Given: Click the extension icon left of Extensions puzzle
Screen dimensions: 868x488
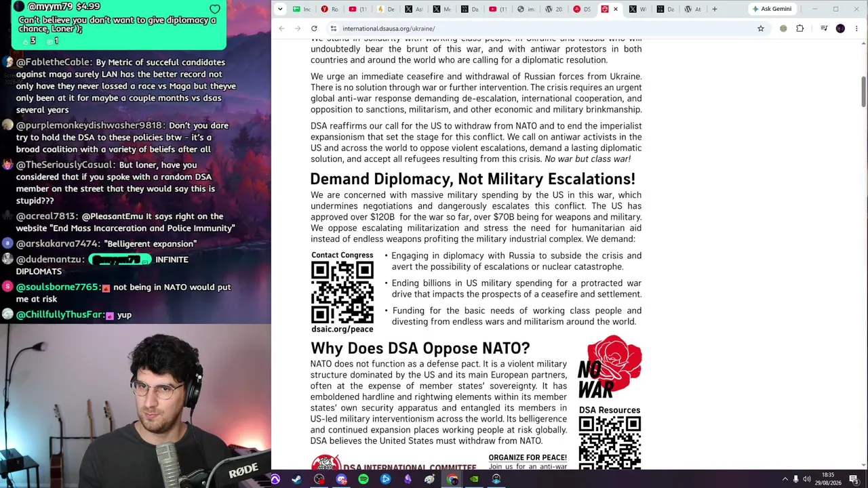Looking at the screenshot, I should click(x=783, y=28).
